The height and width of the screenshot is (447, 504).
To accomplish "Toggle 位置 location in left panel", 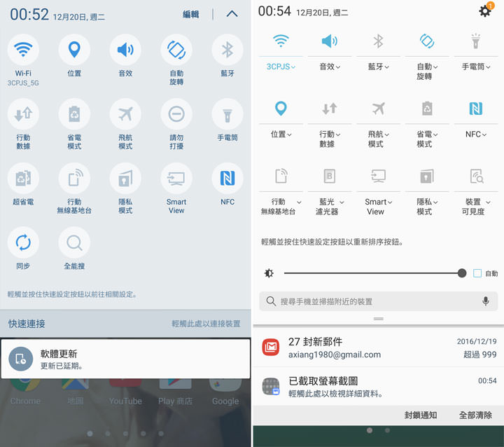I will (x=74, y=50).
